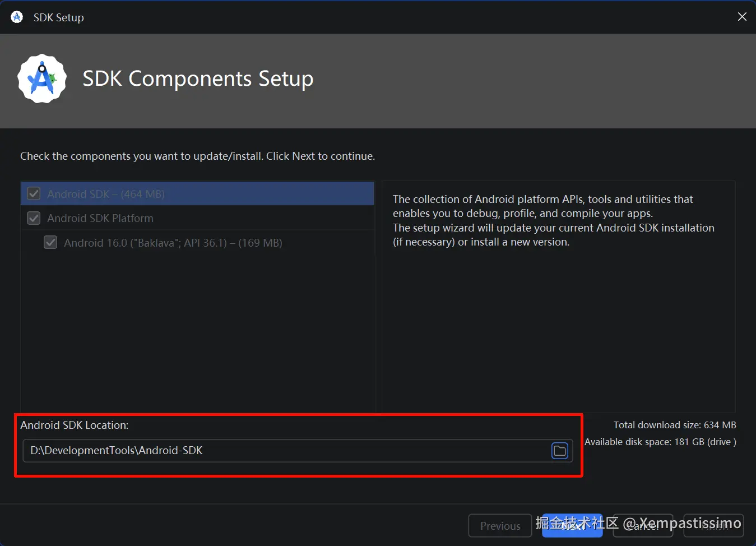Click the large Android Studio logo
Viewport: 756px width, 546px height.
(42, 79)
